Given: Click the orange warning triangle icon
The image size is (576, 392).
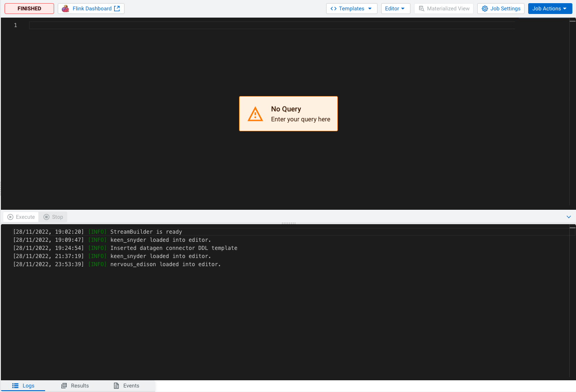Looking at the screenshot, I should pyautogui.click(x=255, y=114).
